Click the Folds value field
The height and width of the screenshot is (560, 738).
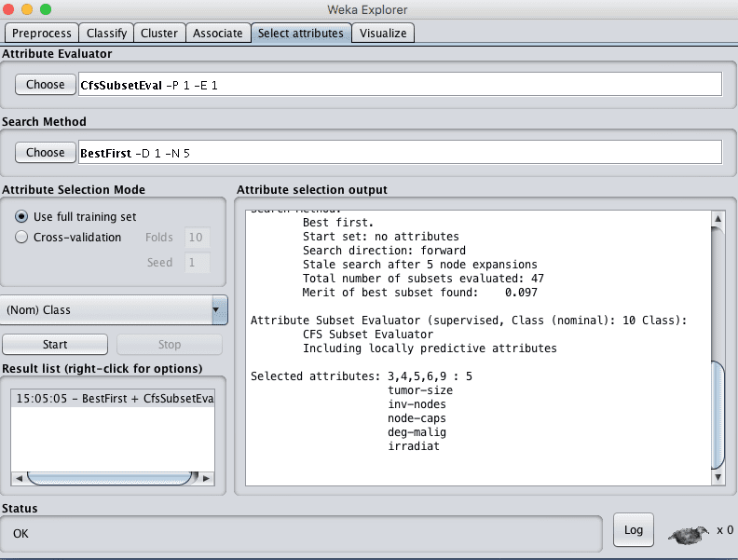(x=197, y=238)
